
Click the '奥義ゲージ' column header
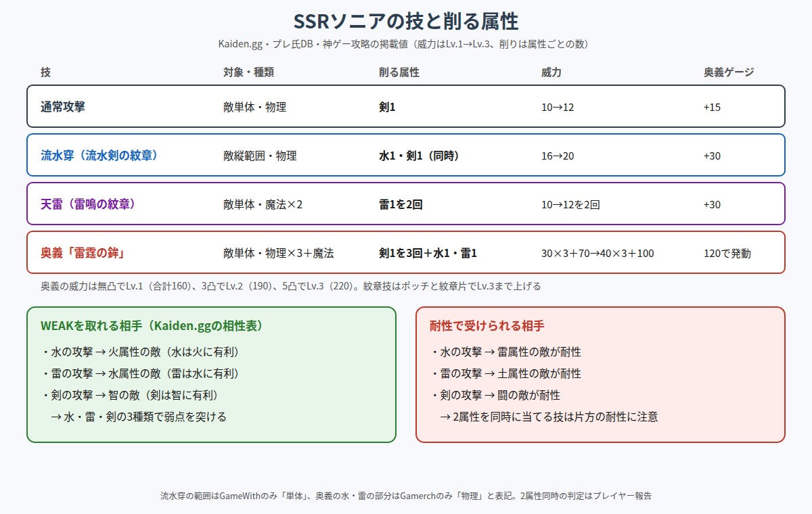pyautogui.click(x=729, y=72)
